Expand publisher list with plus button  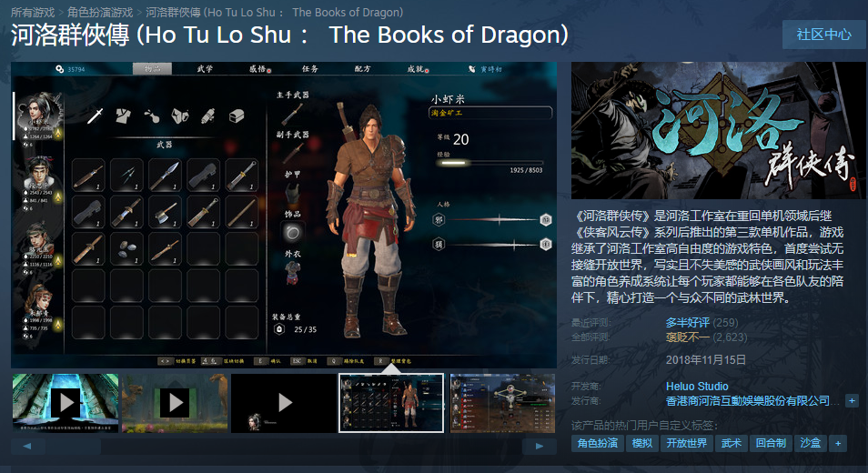[x=852, y=400]
